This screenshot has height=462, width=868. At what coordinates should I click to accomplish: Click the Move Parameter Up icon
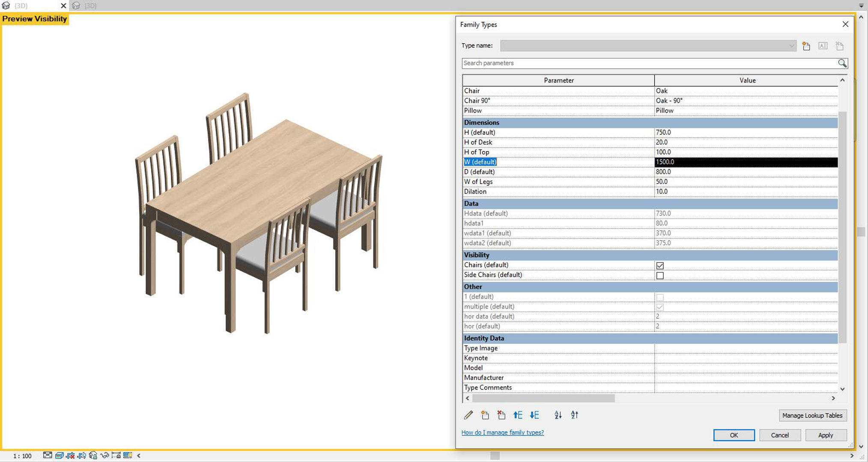point(518,415)
